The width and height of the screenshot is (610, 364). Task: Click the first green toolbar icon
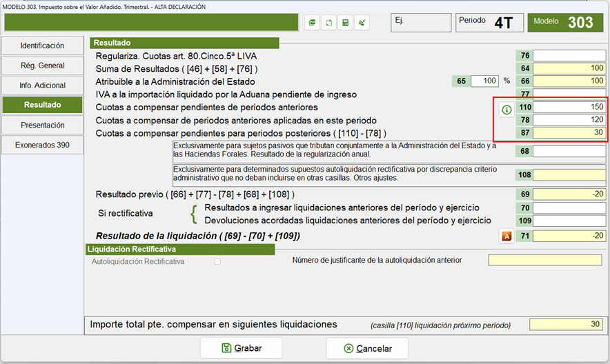coord(313,23)
